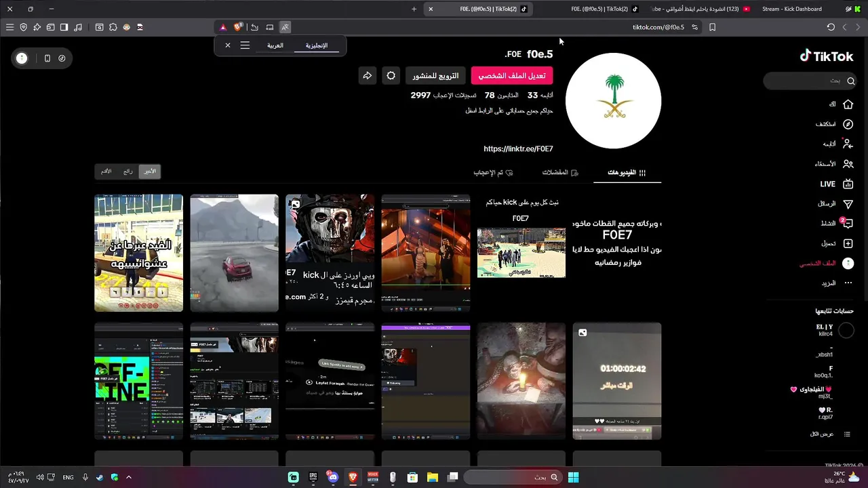Open the candle-lit video thumbnail
The width and height of the screenshot is (868, 488).
(x=521, y=381)
